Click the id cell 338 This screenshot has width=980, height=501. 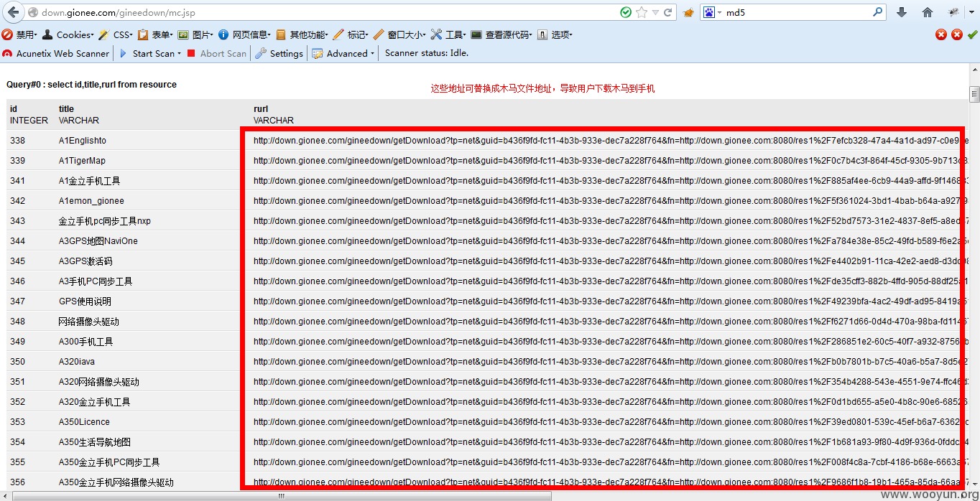pos(17,141)
